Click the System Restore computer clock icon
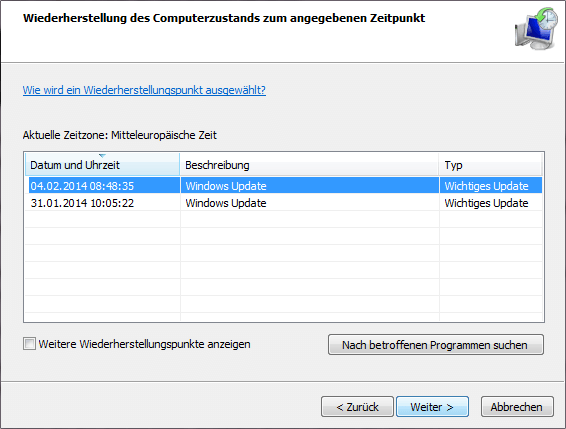The height and width of the screenshot is (429, 566). pyautogui.click(x=536, y=28)
